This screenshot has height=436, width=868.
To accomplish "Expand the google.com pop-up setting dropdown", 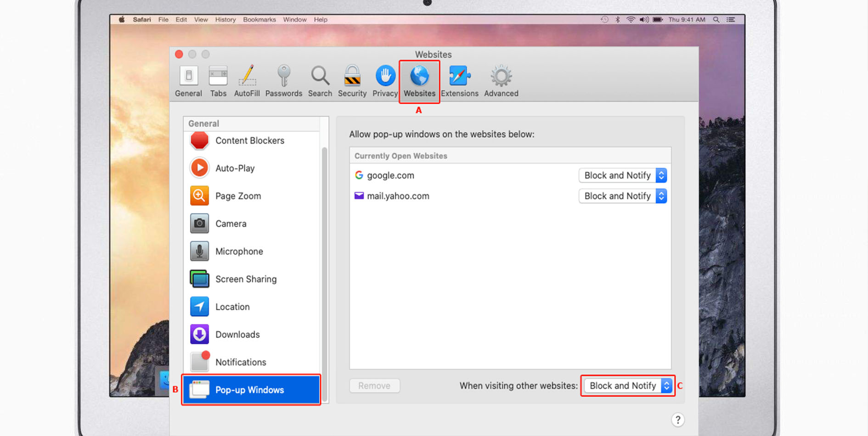I will [x=622, y=175].
